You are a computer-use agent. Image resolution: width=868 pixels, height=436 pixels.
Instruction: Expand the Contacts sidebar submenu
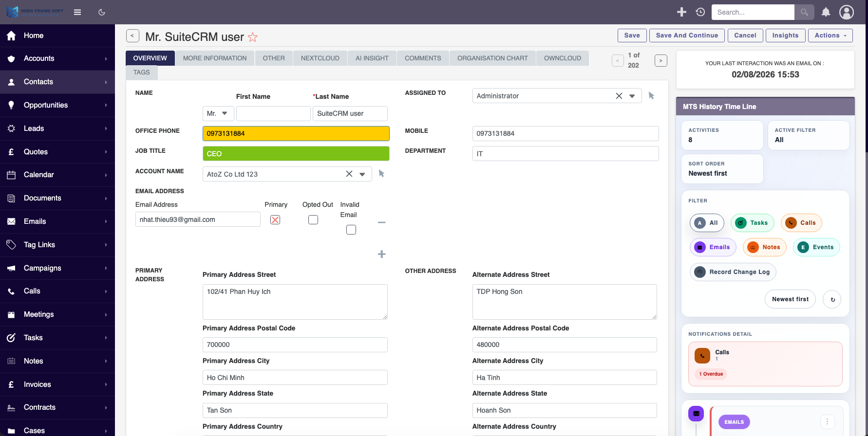[x=106, y=82]
